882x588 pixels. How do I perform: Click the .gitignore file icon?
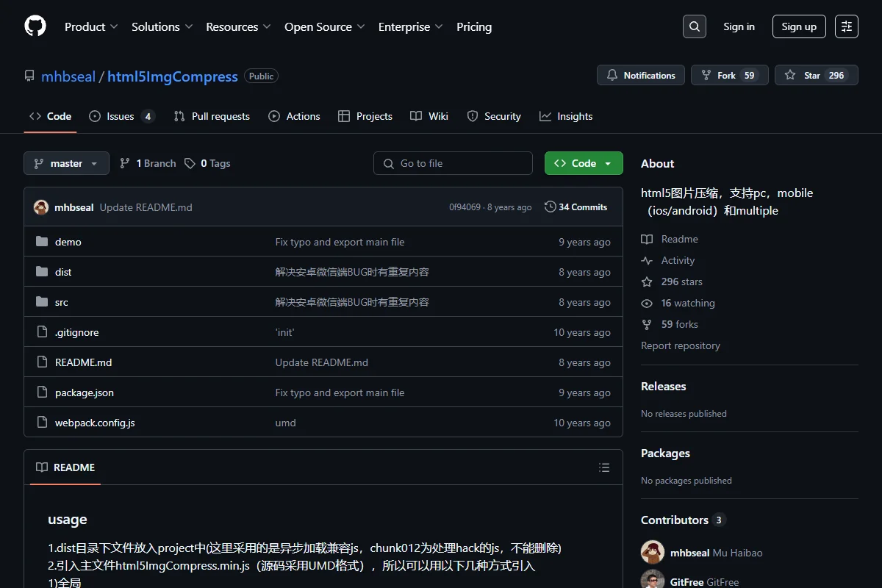pyautogui.click(x=42, y=332)
